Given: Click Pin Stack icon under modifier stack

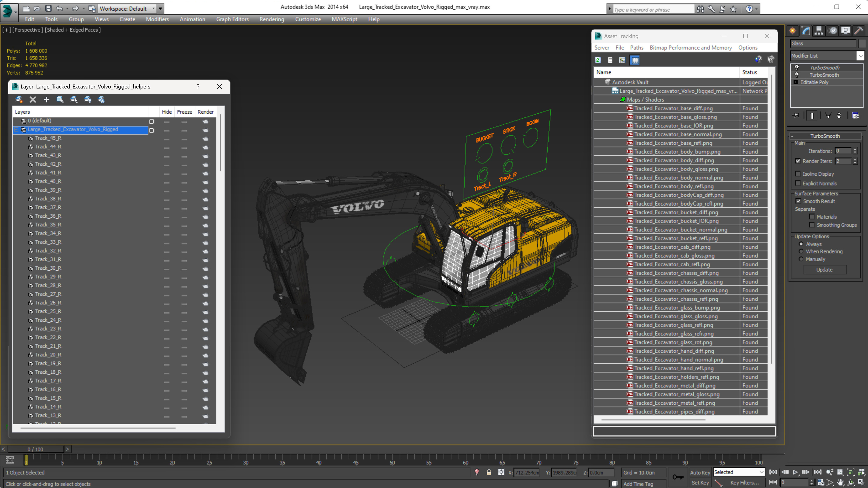Looking at the screenshot, I should click(x=796, y=116).
